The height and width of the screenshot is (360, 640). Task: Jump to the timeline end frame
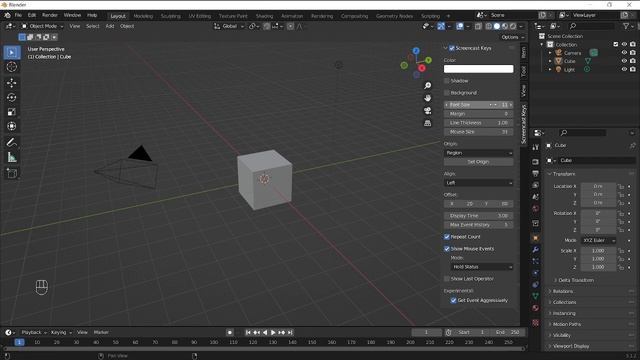coord(290,333)
